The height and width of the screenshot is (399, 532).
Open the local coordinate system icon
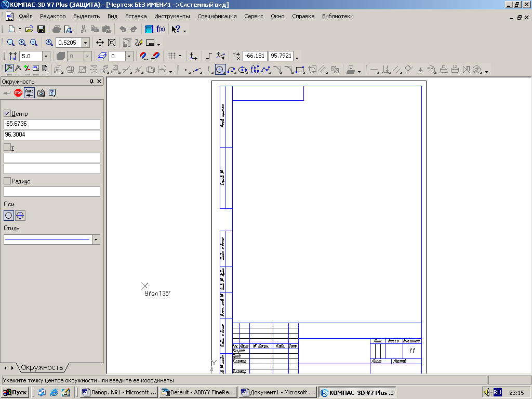click(x=193, y=56)
